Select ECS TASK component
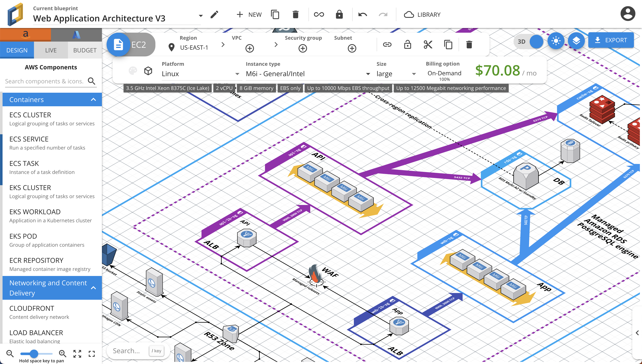The width and height of the screenshot is (642, 364). (x=52, y=167)
